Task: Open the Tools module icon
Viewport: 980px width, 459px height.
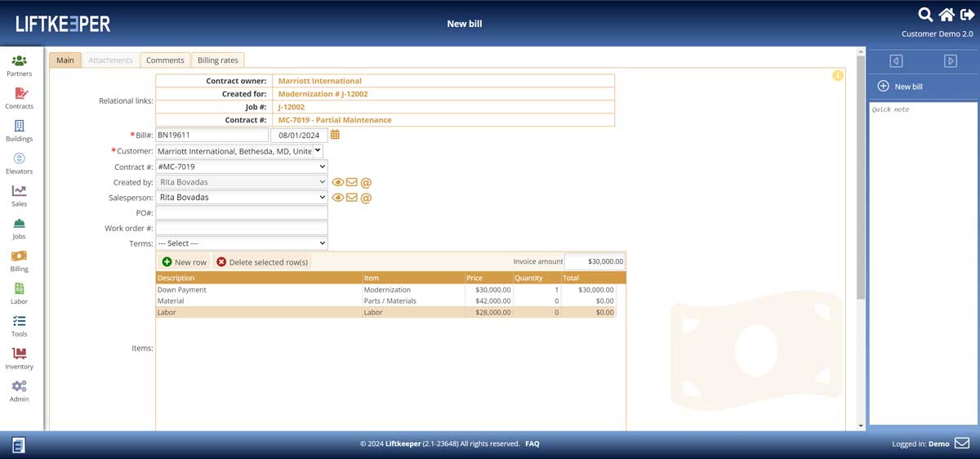Action: 19,322
